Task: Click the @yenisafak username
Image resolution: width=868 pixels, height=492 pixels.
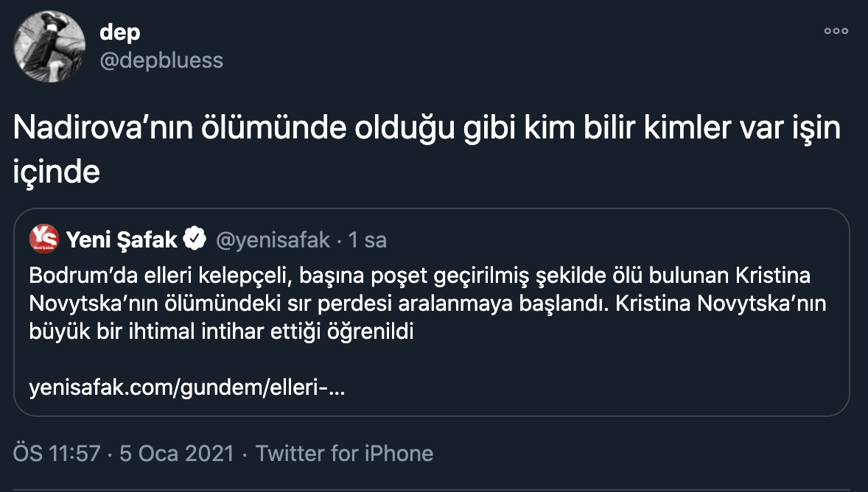Action: [x=271, y=238]
